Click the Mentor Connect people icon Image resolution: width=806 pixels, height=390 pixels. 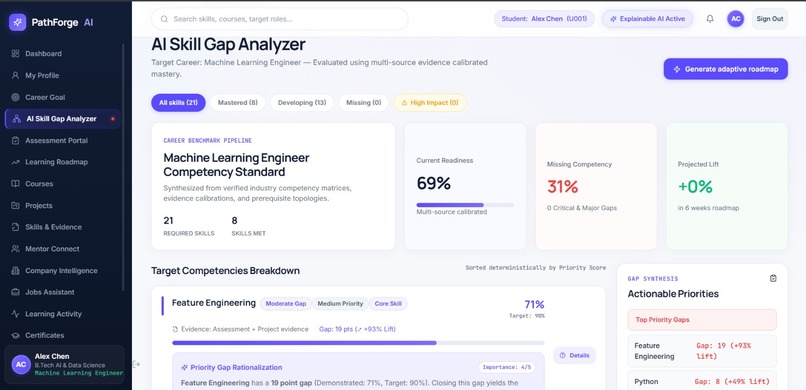(x=15, y=249)
